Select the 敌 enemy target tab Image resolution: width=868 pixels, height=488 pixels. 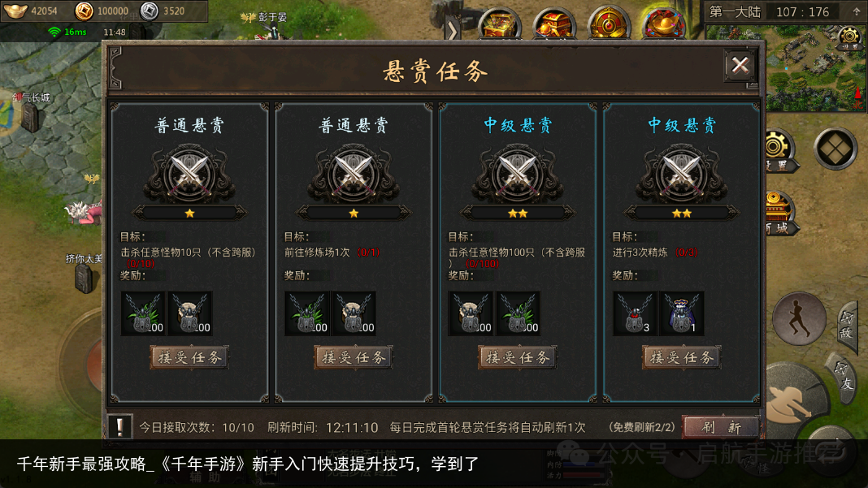(847, 326)
